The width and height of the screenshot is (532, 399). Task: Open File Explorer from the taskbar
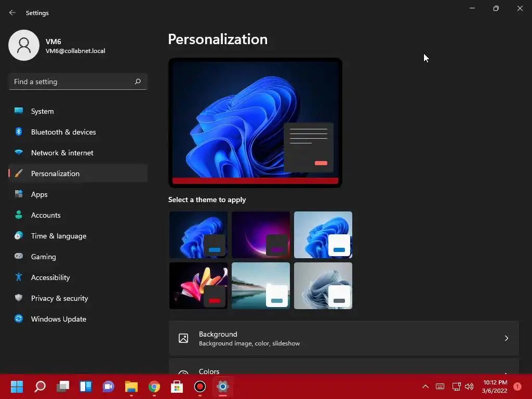[x=131, y=387]
